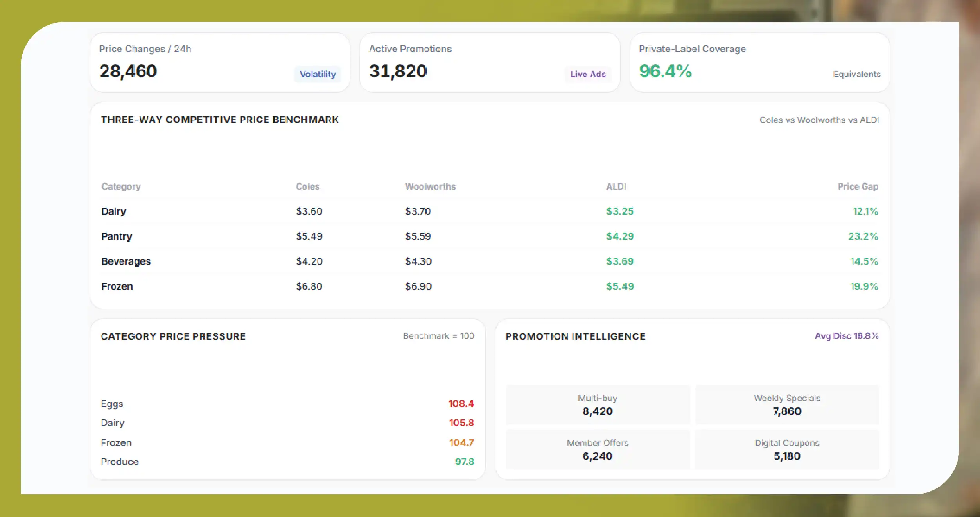Screen dimensions: 980x517
Task: Click the Woolworths column header
Action: point(430,186)
